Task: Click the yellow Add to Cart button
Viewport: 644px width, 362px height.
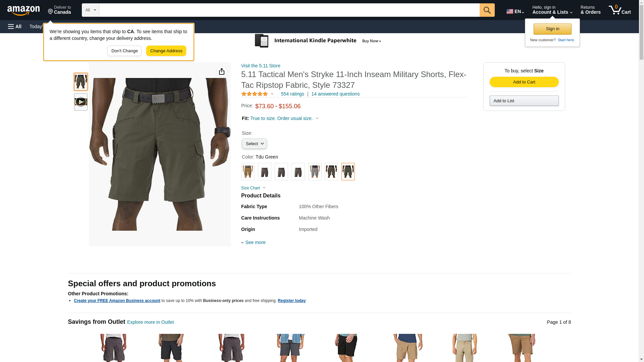Action: (x=524, y=82)
